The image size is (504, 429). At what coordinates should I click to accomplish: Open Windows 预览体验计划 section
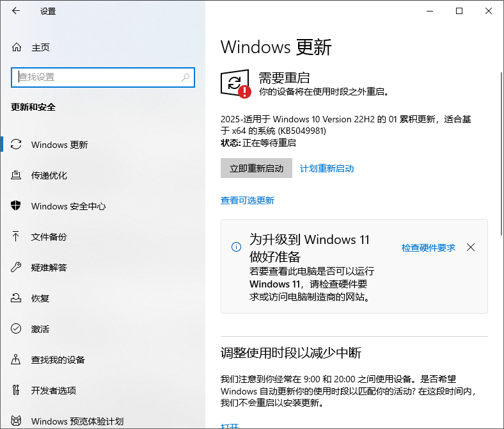point(77,421)
